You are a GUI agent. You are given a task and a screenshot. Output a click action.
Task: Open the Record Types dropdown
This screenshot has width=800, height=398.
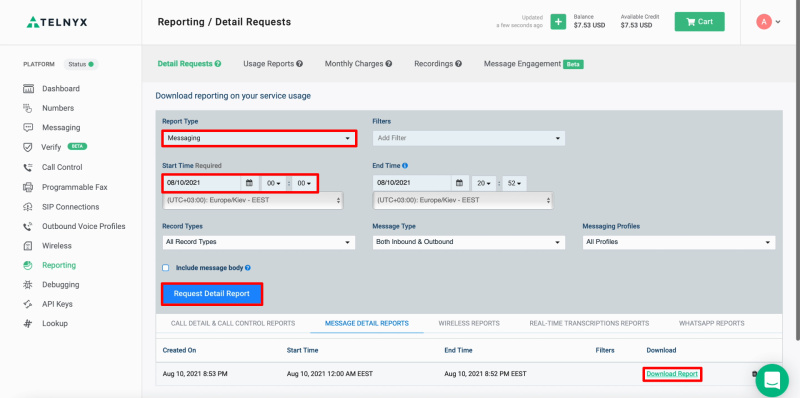click(259, 242)
